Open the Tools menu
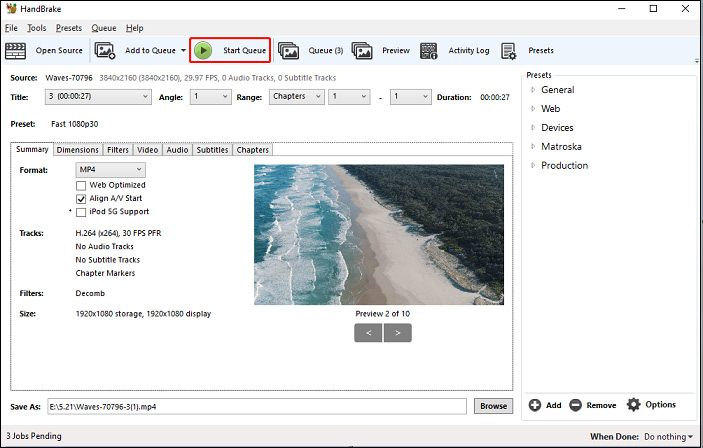 (x=36, y=28)
